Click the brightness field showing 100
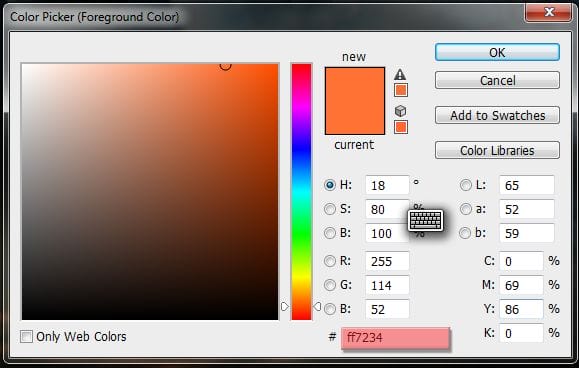Screen dimensions: 579x368 pos(387,233)
